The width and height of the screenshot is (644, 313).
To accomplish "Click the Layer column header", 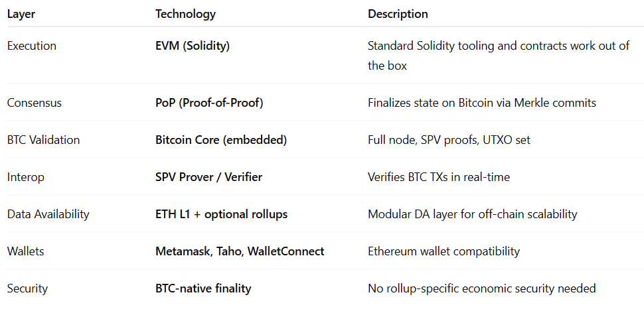I will click(21, 14).
